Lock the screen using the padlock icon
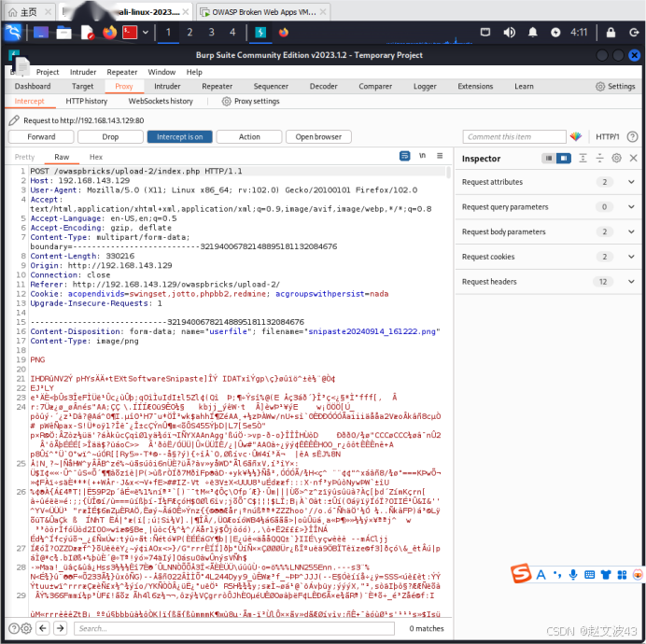 [611, 32]
